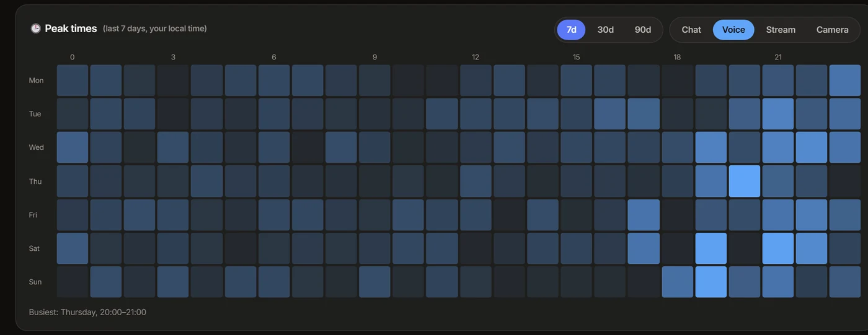Show Camera activity peak times

pyautogui.click(x=833, y=30)
